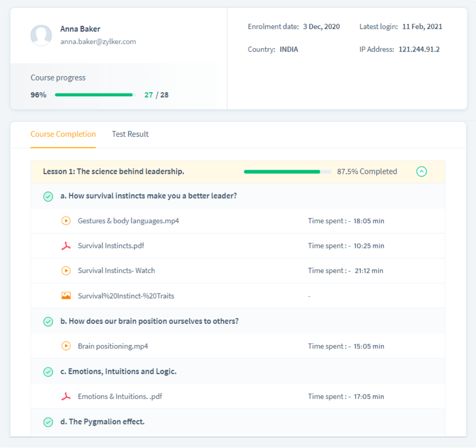Screen dimensions: 476x448
Task: Click the anna.baker@zylker.com email address
Action: pyautogui.click(x=98, y=42)
